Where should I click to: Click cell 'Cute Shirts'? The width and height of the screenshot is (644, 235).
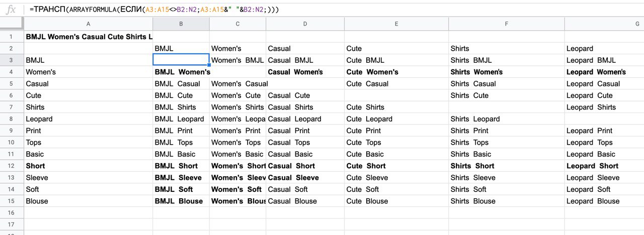pos(396,107)
